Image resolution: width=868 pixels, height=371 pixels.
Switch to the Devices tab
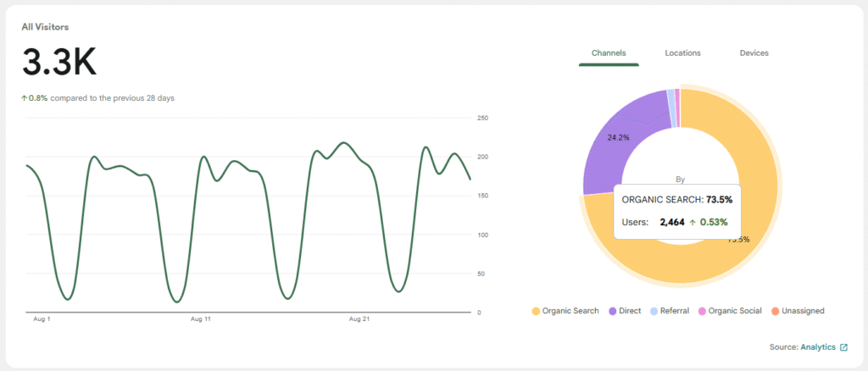tap(754, 53)
